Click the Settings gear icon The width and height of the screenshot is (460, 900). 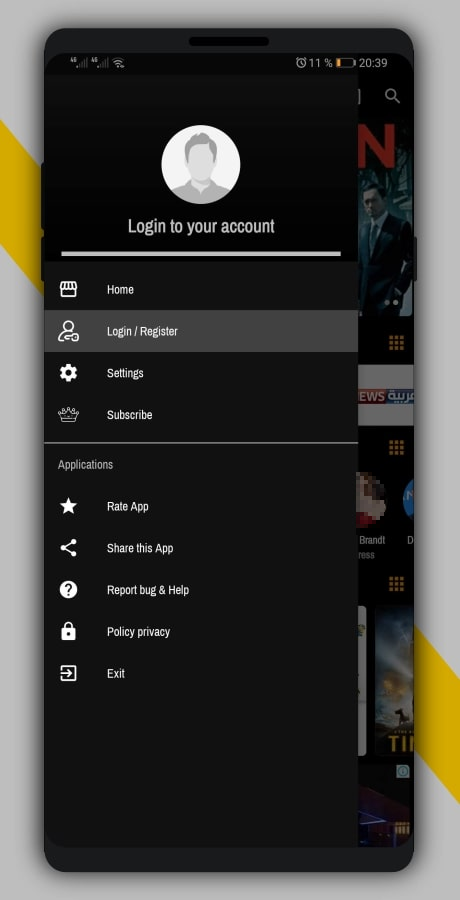68,373
